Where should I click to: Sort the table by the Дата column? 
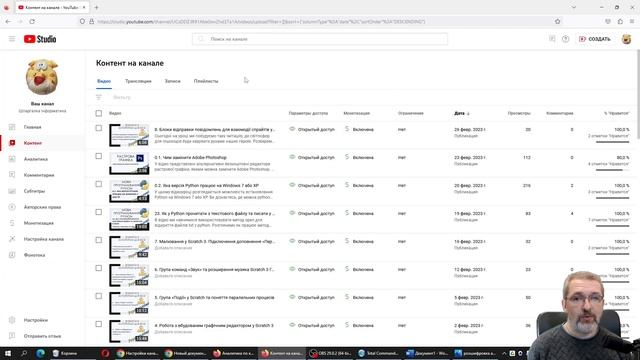click(462, 113)
